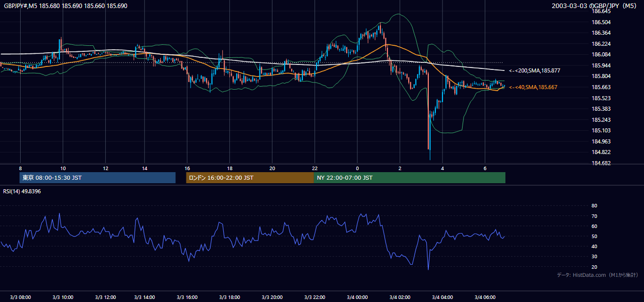The image size is (644, 302).
Task: Click price axis label 186.504
Action: click(601, 22)
